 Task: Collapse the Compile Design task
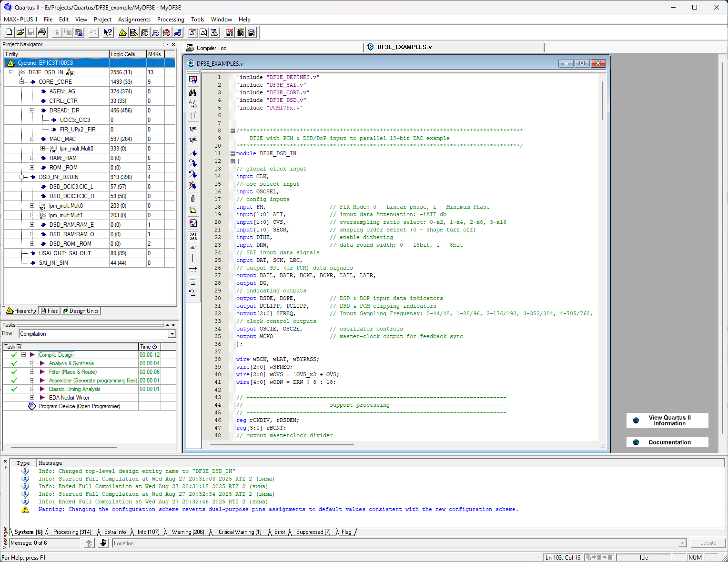pyautogui.click(x=23, y=355)
